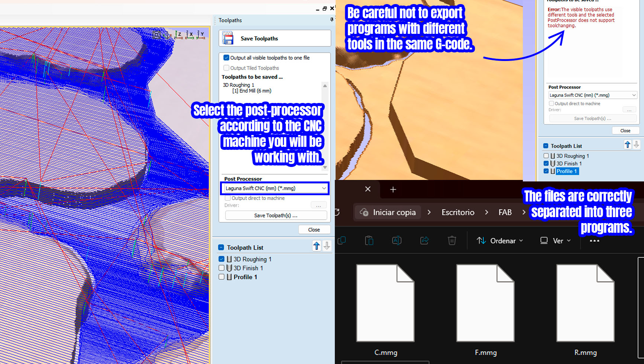This screenshot has width=644, height=364.
Task: Click tool icon beside unchecked Profile 1
Action: [229, 277]
